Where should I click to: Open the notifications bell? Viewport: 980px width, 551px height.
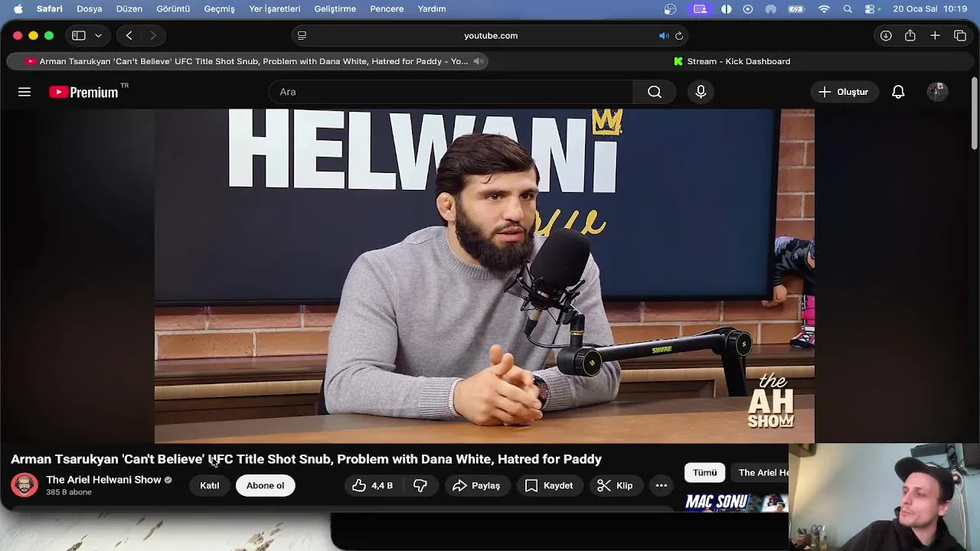(x=898, y=92)
